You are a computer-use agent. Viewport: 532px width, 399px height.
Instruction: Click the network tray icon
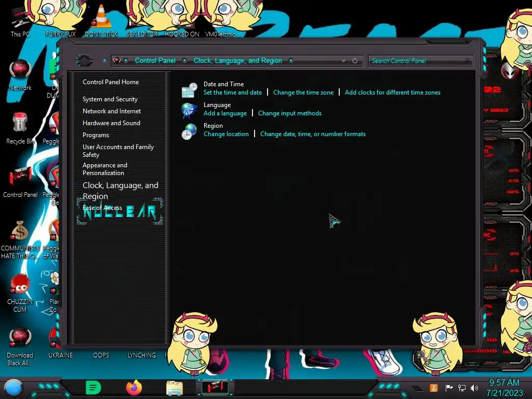click(462, 388)
